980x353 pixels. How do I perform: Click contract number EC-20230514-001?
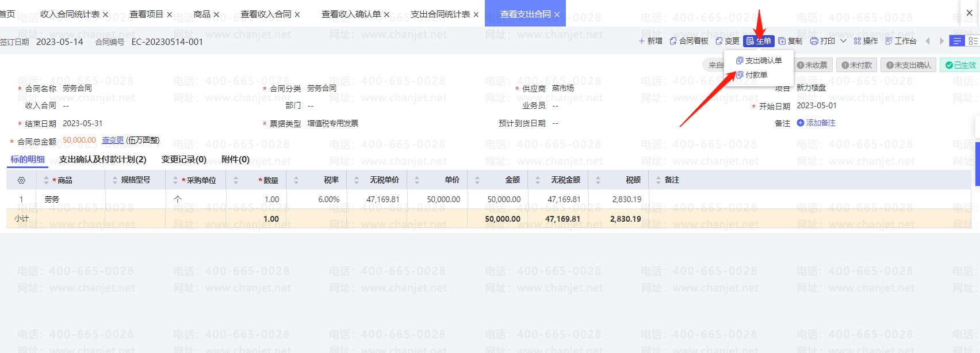click(x=167, y=42)
